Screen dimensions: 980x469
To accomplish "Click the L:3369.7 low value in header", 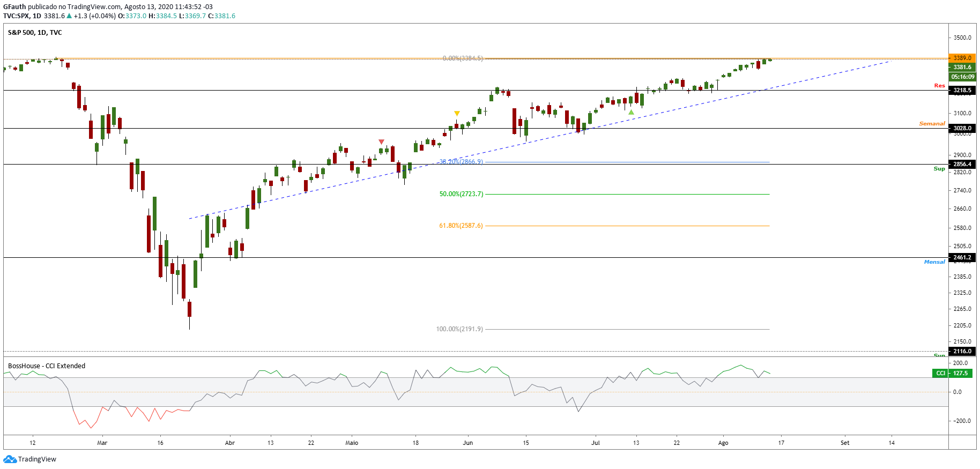I will pyautogui.click(x=192, y=16).
